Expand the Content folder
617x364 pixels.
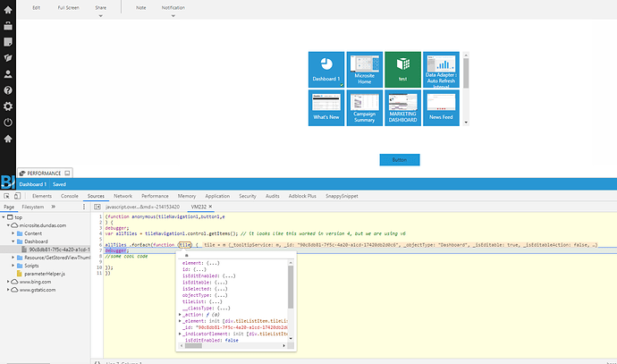pyautogui.click(x=13, y=233)
